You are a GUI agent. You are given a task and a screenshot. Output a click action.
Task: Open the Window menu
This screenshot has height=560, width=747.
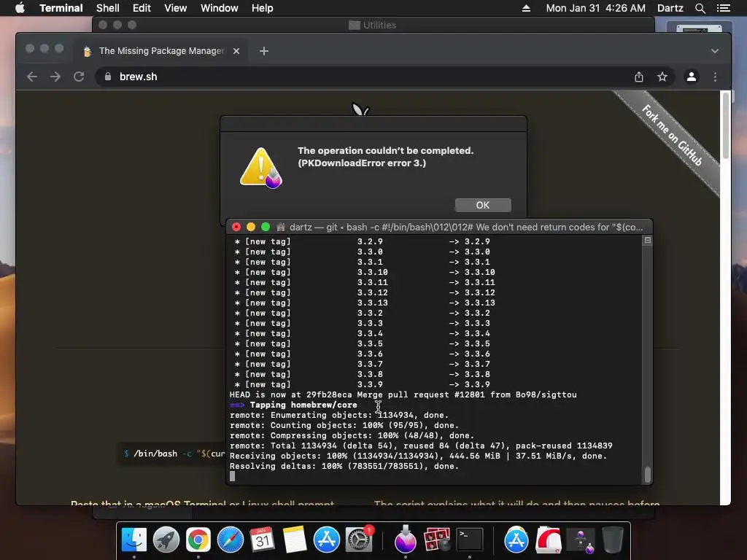(x=219, y=8)
